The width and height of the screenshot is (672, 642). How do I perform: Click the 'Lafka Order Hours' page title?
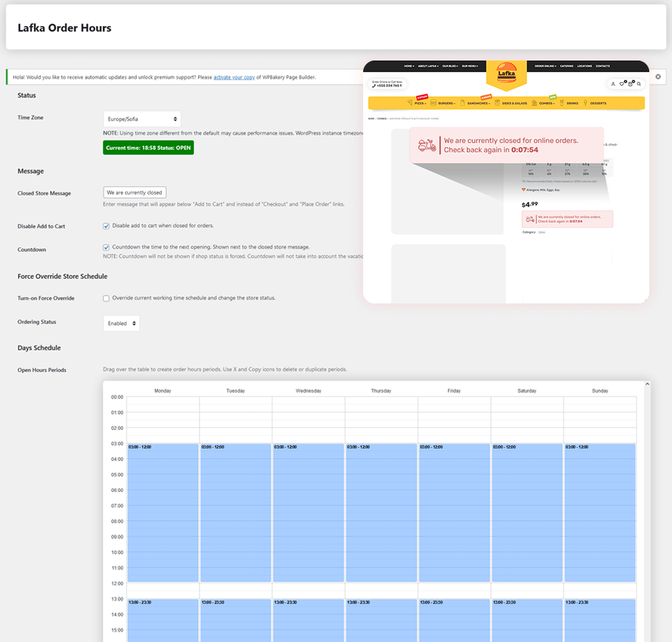coord(64,28)
